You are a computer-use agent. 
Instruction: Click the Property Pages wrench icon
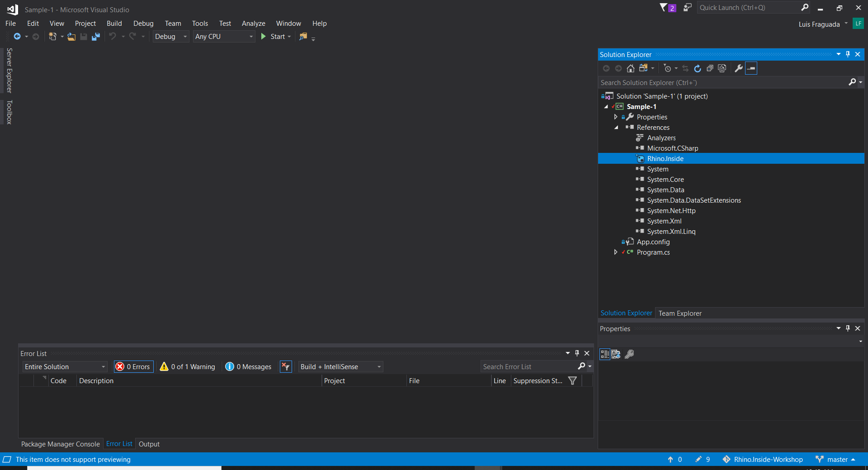tap(629, 354)
